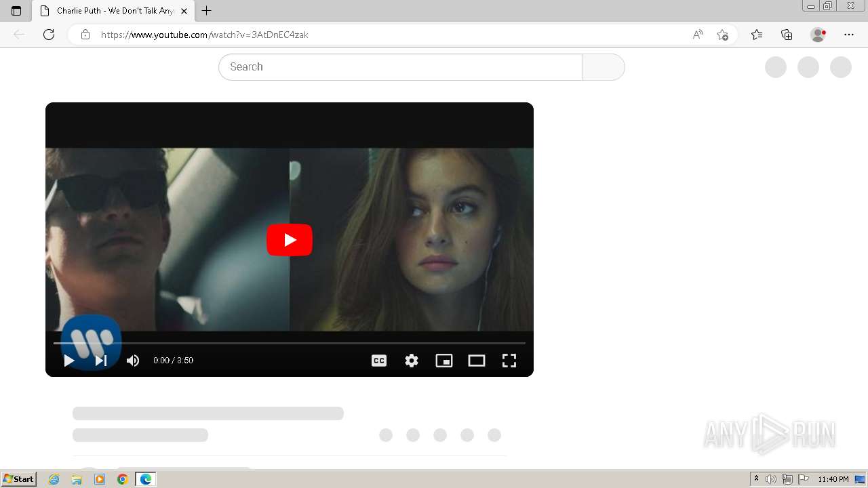Open the browser profile avatar

(818, 35)
